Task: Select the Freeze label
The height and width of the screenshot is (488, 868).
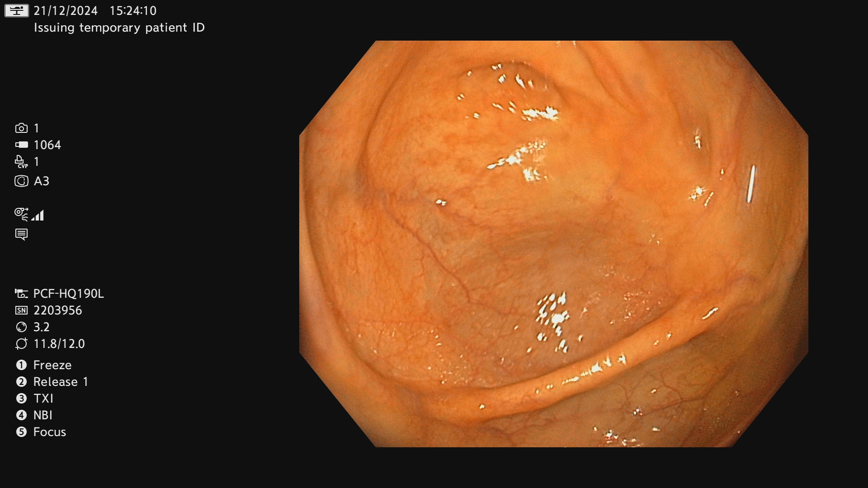Action: 52,365
